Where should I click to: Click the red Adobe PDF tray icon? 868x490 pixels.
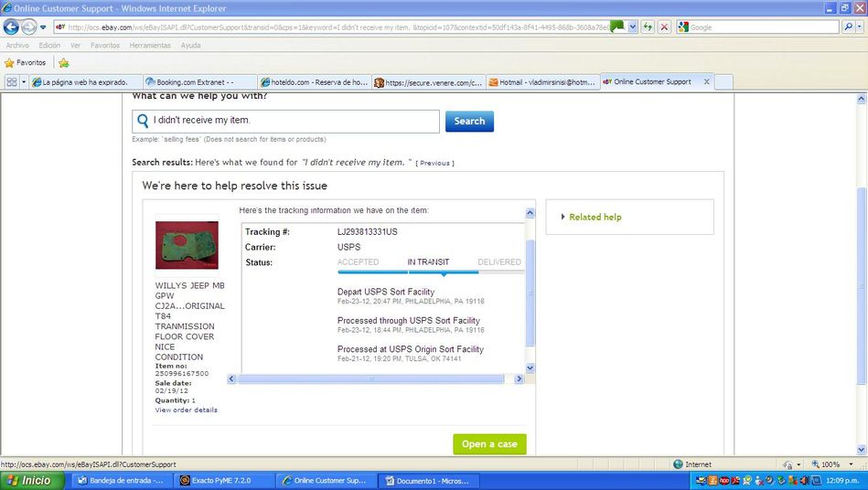pyautogui.click(x=735, y=481)
